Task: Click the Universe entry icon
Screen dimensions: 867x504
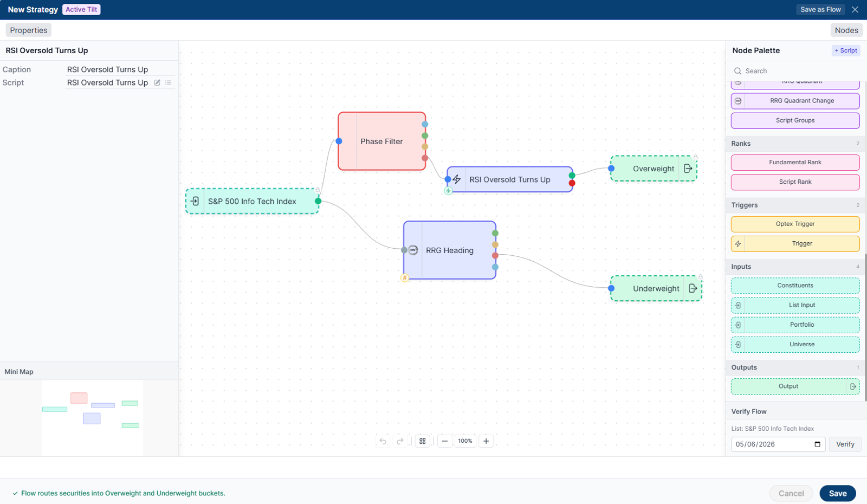Action: (x=738, y=344)
